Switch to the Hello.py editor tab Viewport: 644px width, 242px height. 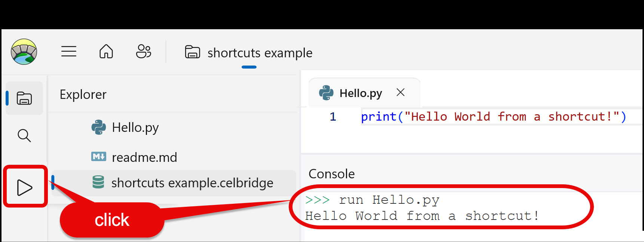[x=361, y=93]
